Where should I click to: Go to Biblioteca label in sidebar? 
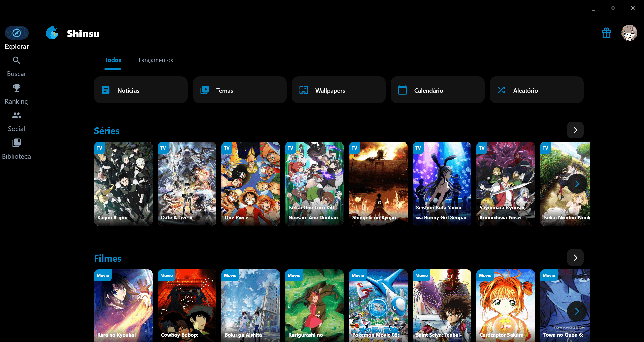coord(16,156)
